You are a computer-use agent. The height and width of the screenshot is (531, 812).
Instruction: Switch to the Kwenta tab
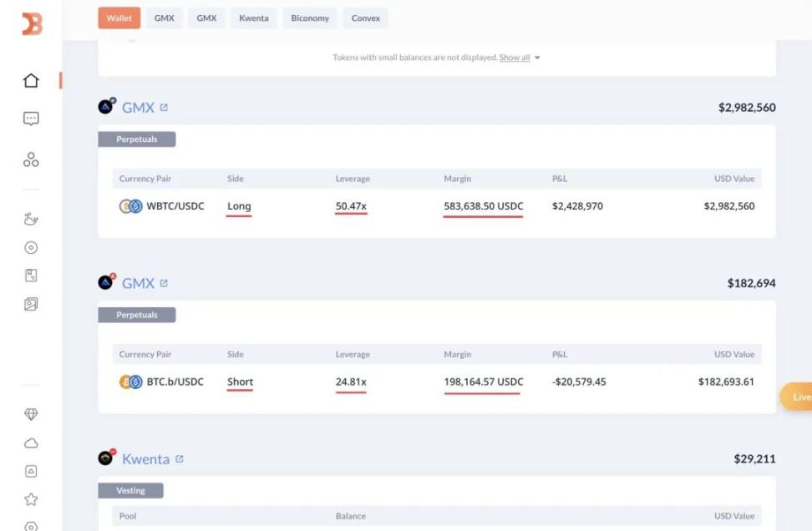coord(253,18)
